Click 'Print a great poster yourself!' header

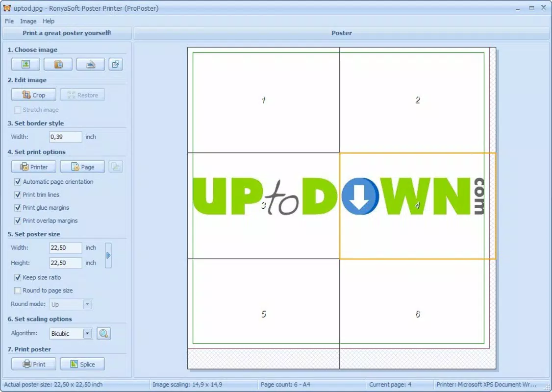pos(67,33)
